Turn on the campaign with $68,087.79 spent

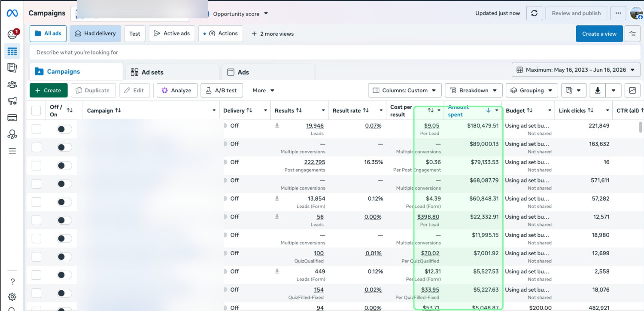(64, 184)
